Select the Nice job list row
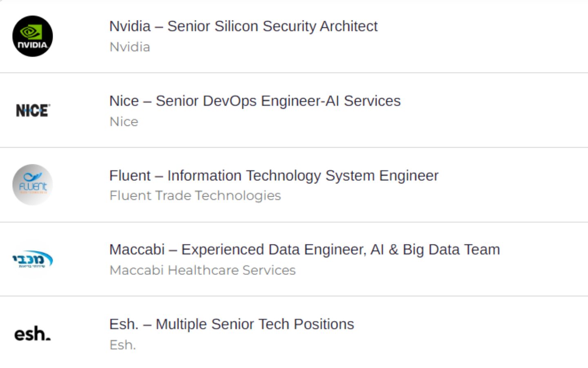This screenshot has height=368, width=588. click(294, 110)
